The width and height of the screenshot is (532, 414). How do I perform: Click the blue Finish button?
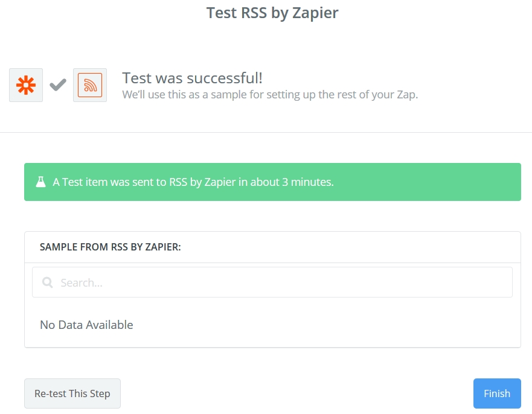coord(497,393)
